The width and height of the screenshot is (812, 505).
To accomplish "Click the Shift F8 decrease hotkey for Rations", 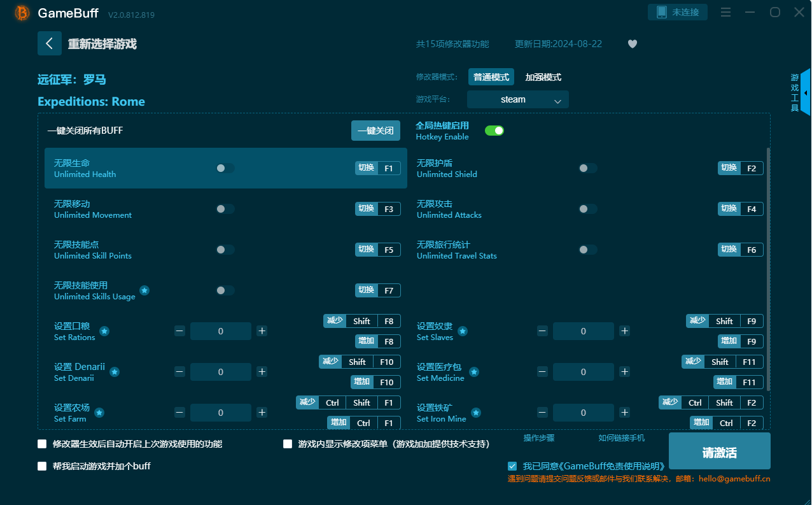I will tap(362, 321).
